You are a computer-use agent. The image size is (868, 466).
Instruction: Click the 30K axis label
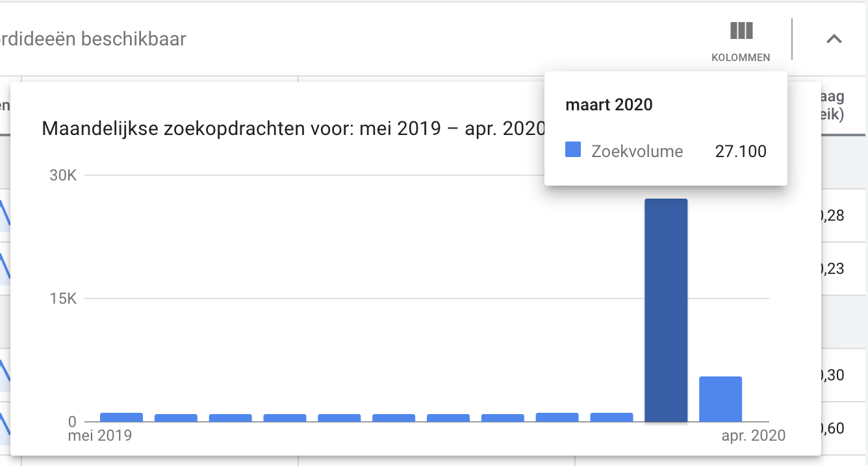click(63, 176)
